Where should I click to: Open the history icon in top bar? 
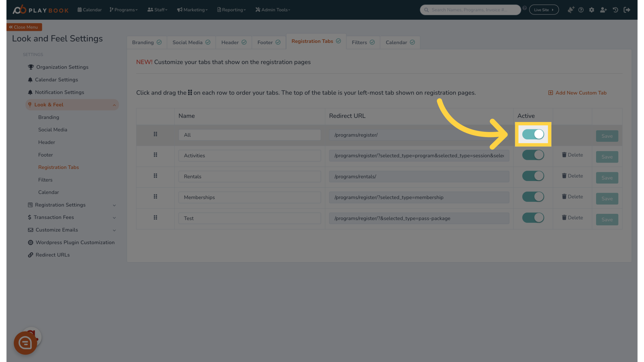pos(615,10)
